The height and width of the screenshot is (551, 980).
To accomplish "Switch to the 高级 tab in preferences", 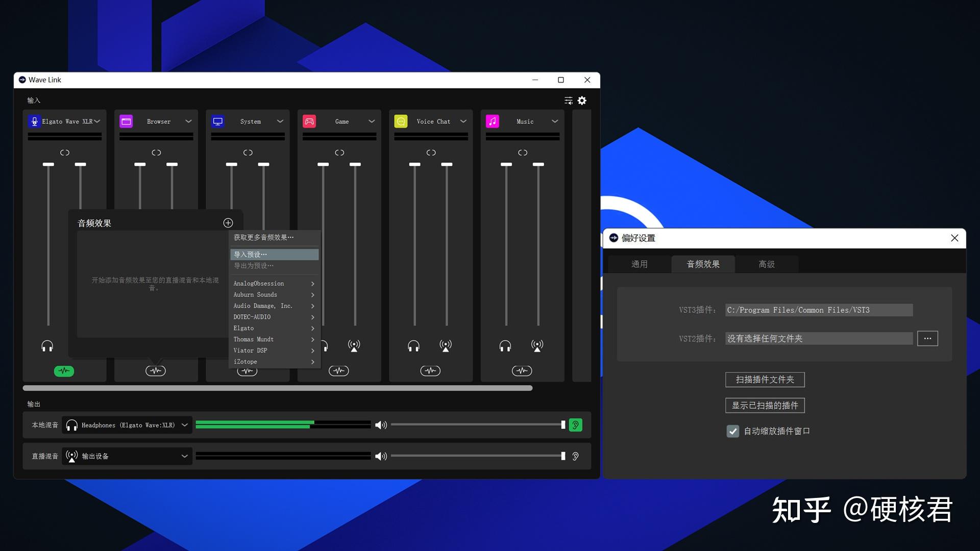I will point(766,264).
